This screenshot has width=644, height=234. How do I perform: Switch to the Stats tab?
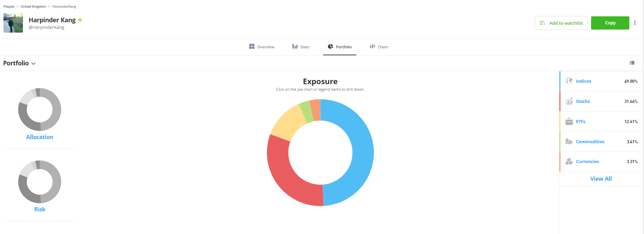301,47
